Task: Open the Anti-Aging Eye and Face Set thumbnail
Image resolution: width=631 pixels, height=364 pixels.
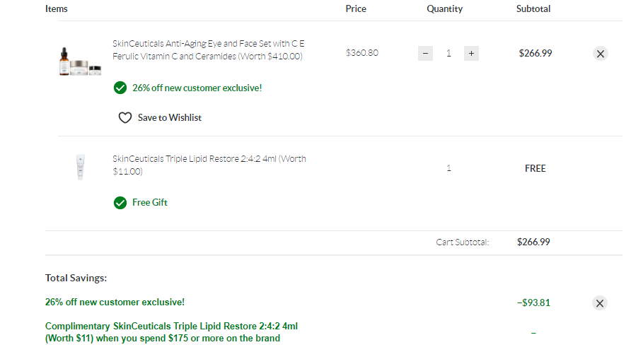Action: (x=80, y=62)
